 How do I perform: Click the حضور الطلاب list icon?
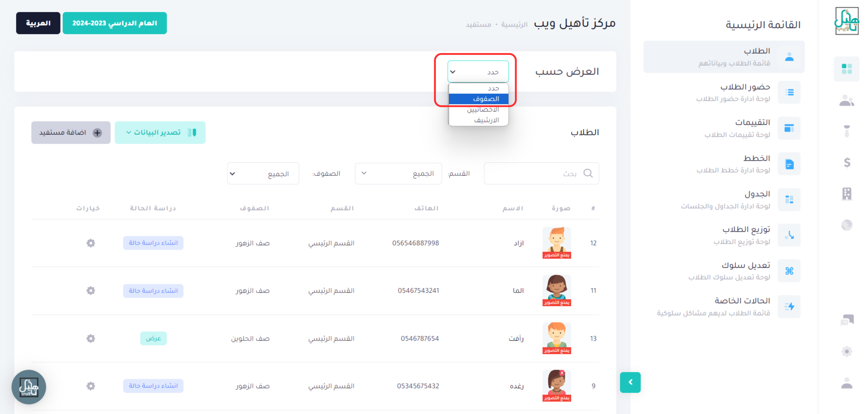789,92
